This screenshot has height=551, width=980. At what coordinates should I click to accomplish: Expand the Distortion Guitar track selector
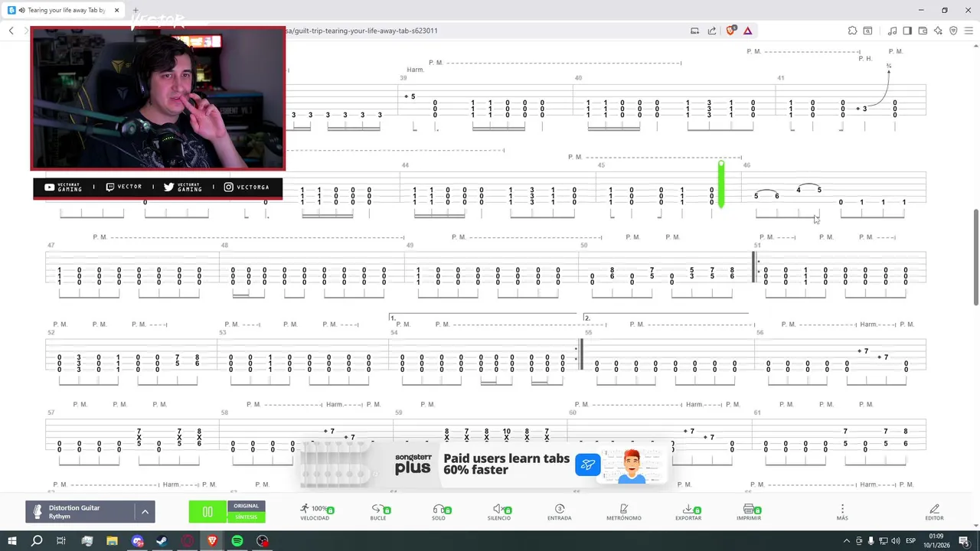click(90, 512)
